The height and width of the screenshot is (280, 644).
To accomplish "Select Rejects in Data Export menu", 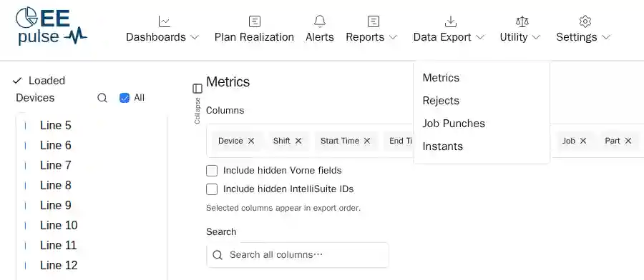I will coord(441,101).
